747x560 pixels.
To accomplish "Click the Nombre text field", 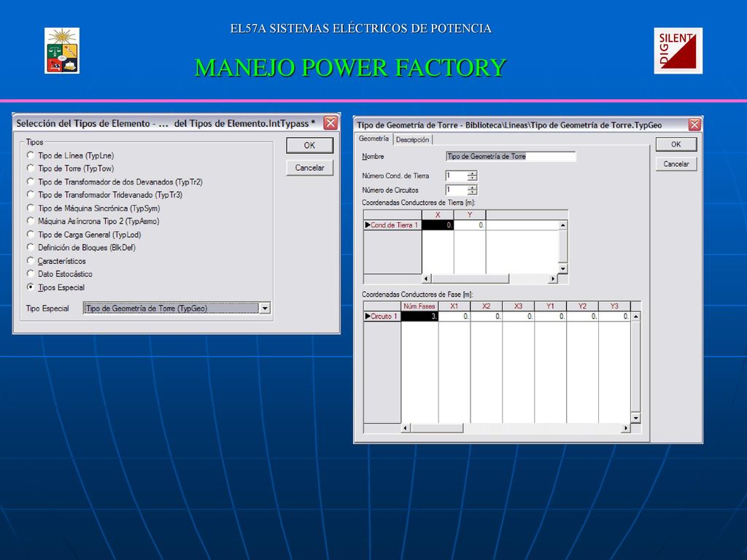I will coord(511,156).
